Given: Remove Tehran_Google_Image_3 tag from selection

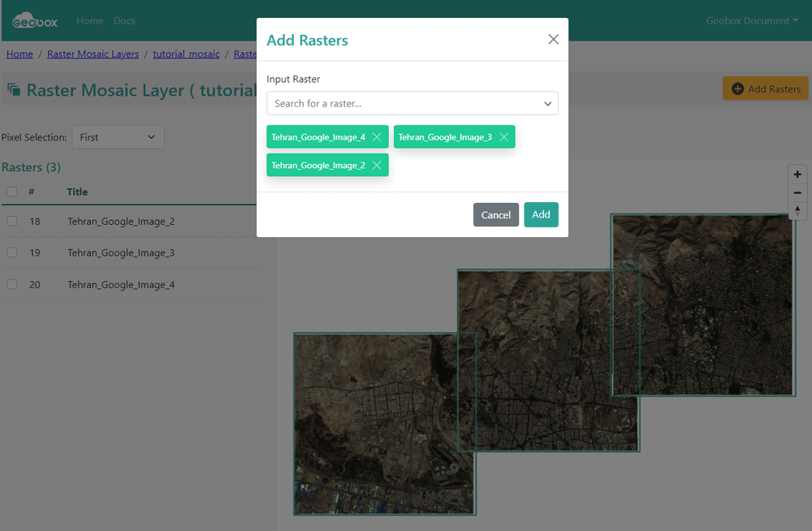Looking at the screenshot, I should (503, 137).
